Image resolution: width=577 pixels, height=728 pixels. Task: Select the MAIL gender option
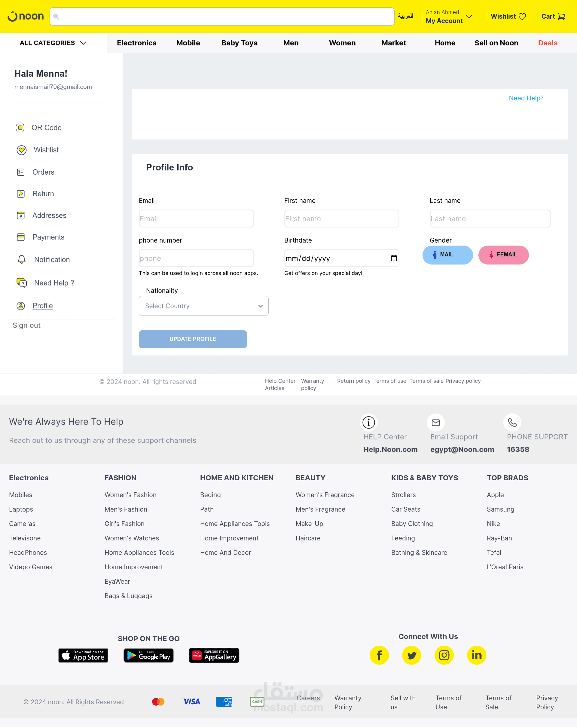click(x=447, y=255)
